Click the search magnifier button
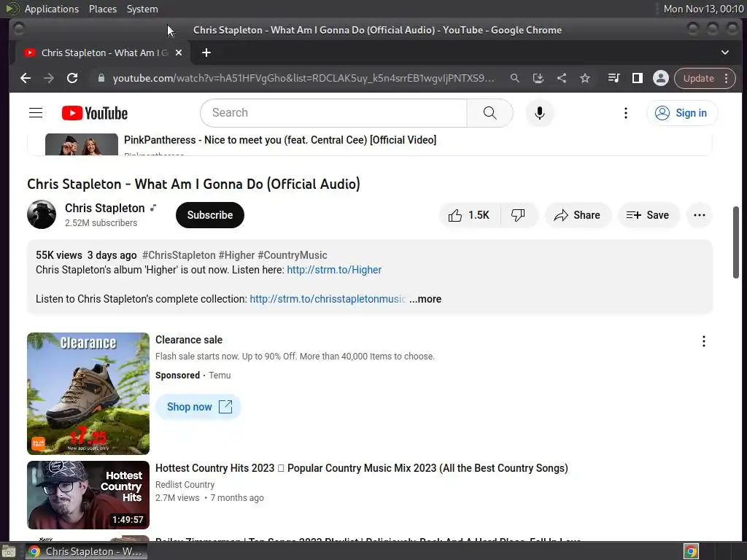Image resolution: width=747 pixels, height=560 pixels. click(x=489, y=113)
